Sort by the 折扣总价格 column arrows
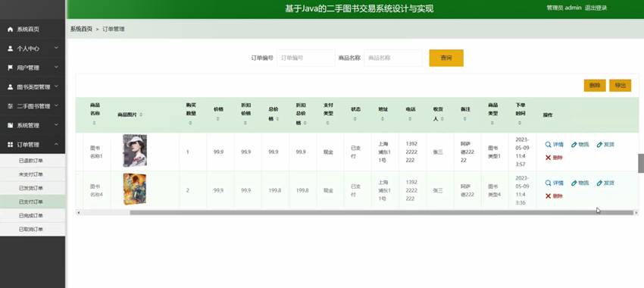 click(305, 123)
